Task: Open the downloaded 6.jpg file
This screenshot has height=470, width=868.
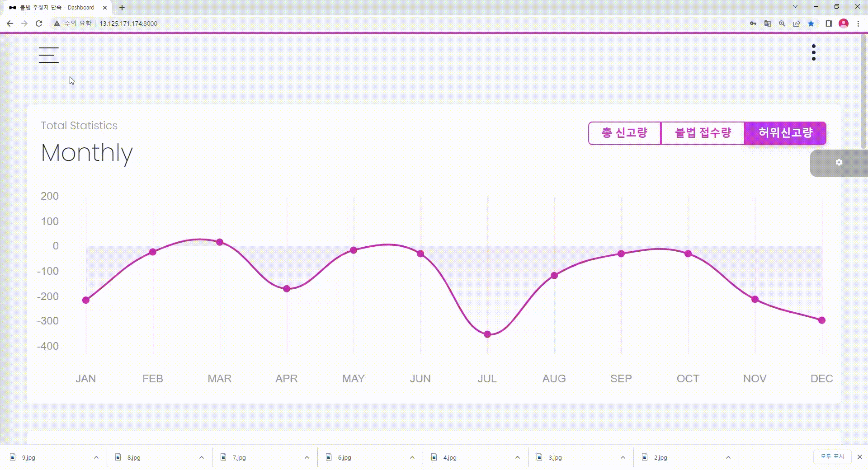Action: [344, 457]
